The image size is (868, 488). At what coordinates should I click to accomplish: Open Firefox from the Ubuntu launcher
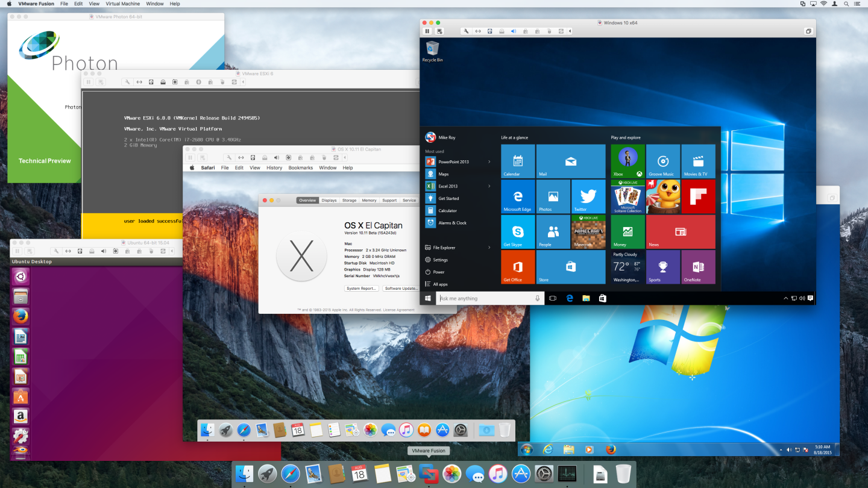coord(20,316)
